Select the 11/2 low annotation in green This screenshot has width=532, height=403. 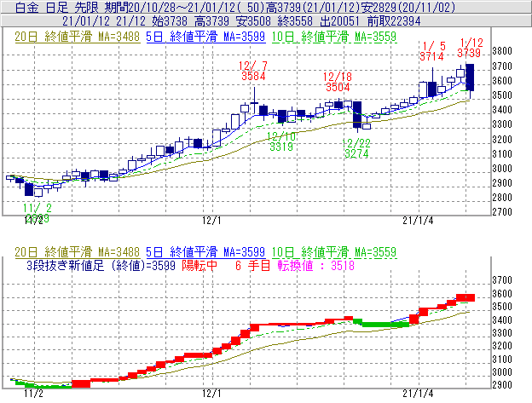[x=37, y=213]
